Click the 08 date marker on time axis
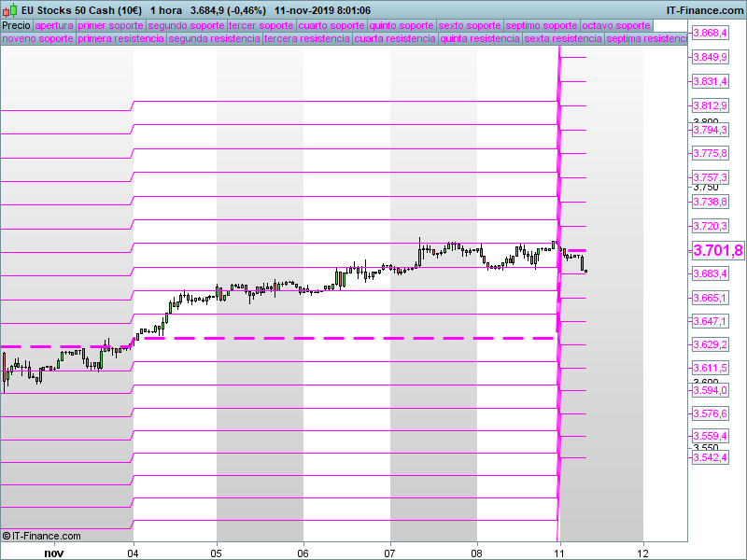Image resolution: width=747 pixels, height=560 pixels. coord(477,553)
